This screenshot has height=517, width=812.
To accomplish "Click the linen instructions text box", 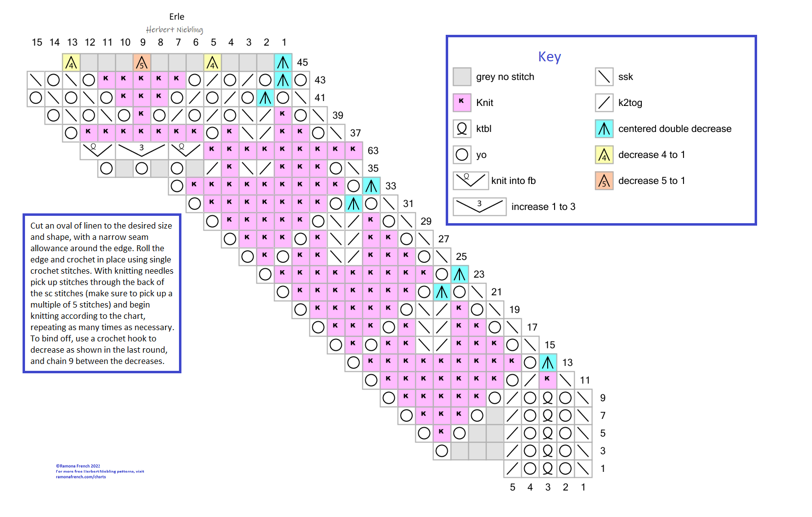I will point(102,293).
